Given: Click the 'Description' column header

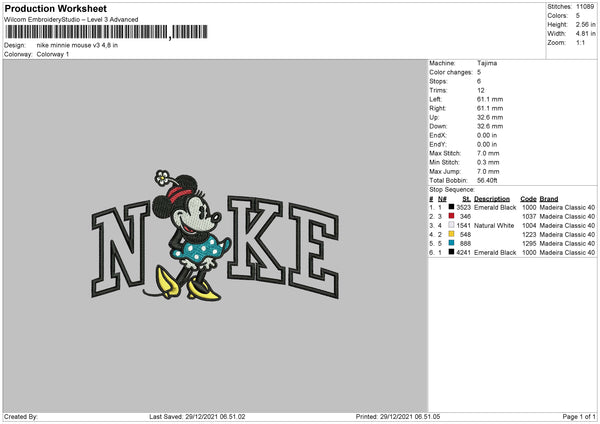Looking at the screenshot, I should (x=492, y=199).
